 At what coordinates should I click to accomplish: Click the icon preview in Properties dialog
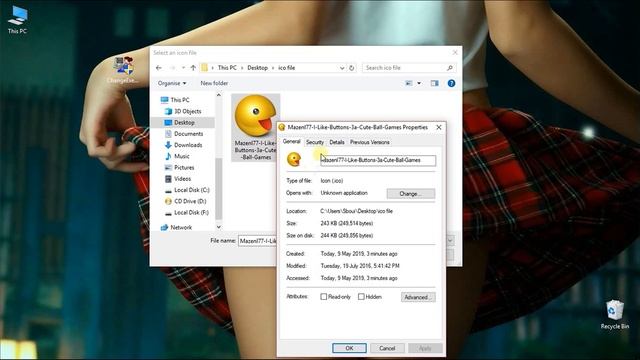[294, 159]
